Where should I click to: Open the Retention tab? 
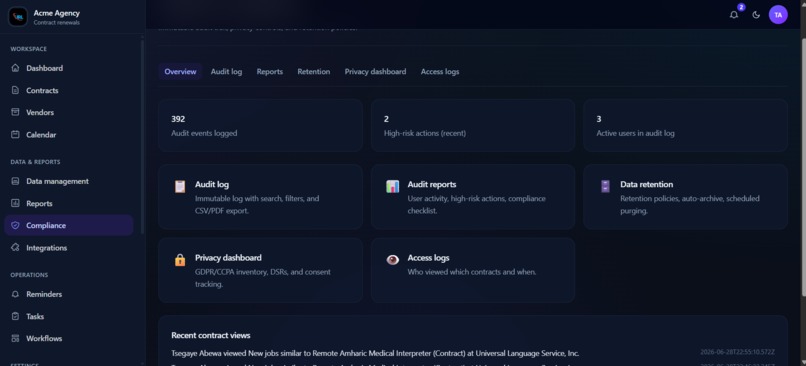tap(314, 71)
